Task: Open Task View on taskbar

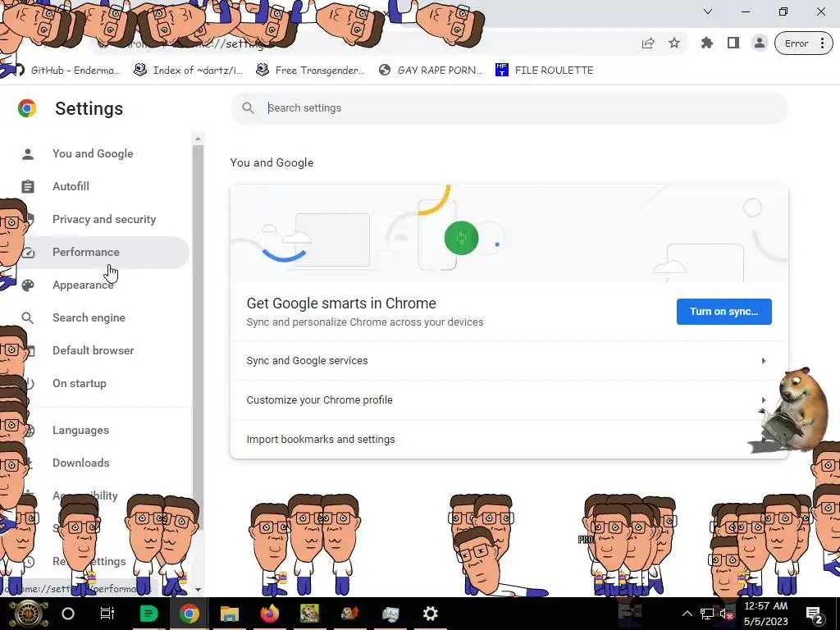Action: pos(107,614)
